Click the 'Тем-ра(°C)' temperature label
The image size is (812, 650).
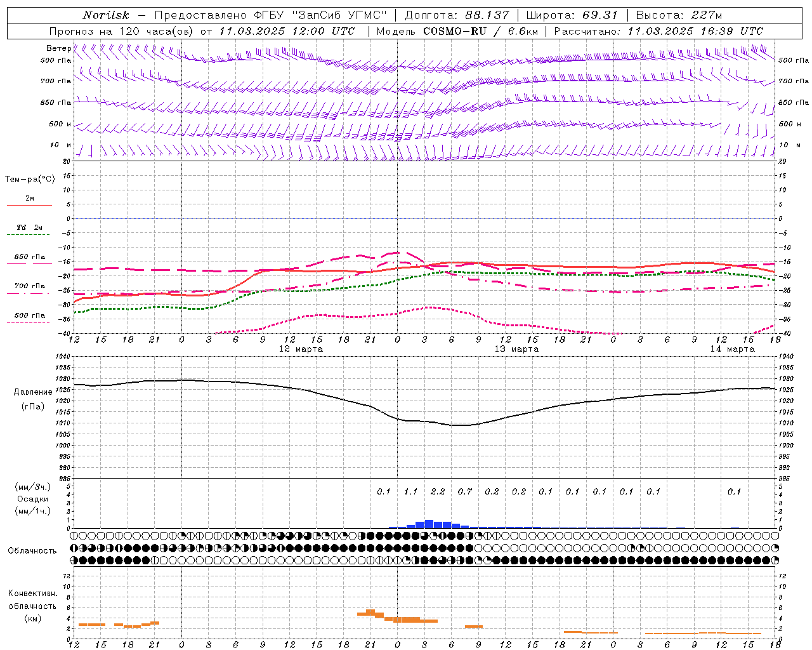[30, 180]
